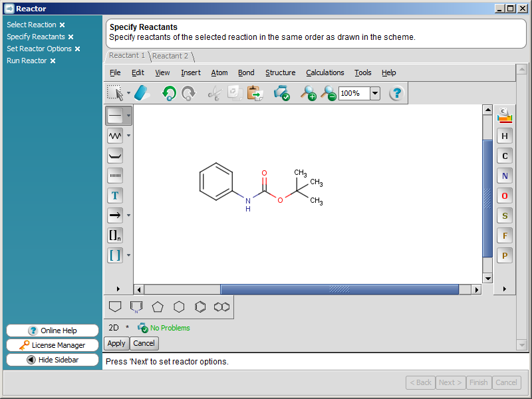Open the zoom percentage dropdown
The width and height of the screenshot is (532, 399).
[375, 93]
